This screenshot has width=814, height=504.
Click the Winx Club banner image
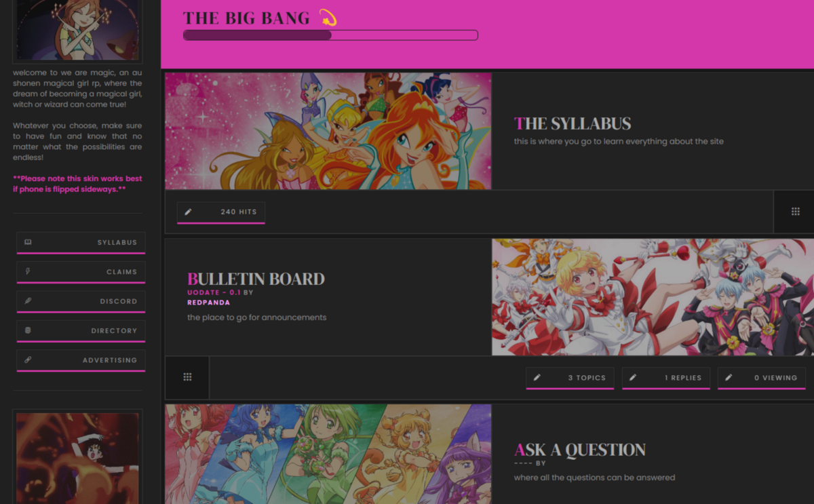(x=328, y=131)
